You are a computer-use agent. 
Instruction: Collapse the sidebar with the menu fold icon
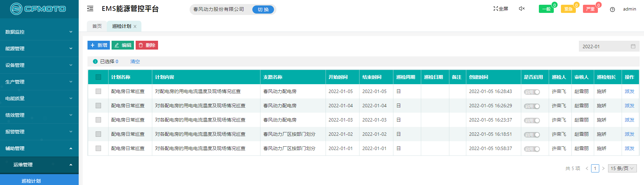[90, 9]
